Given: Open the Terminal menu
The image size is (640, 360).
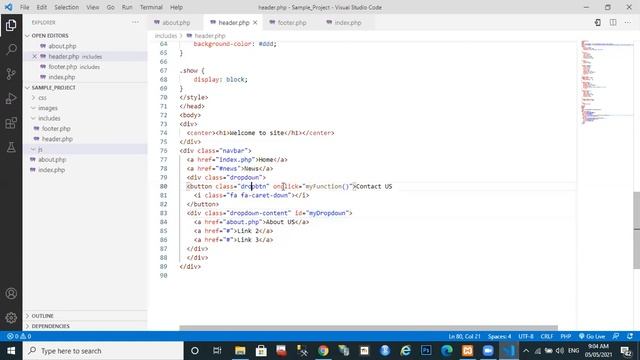Looking at the screenshot, I should [x=151, y=7].
